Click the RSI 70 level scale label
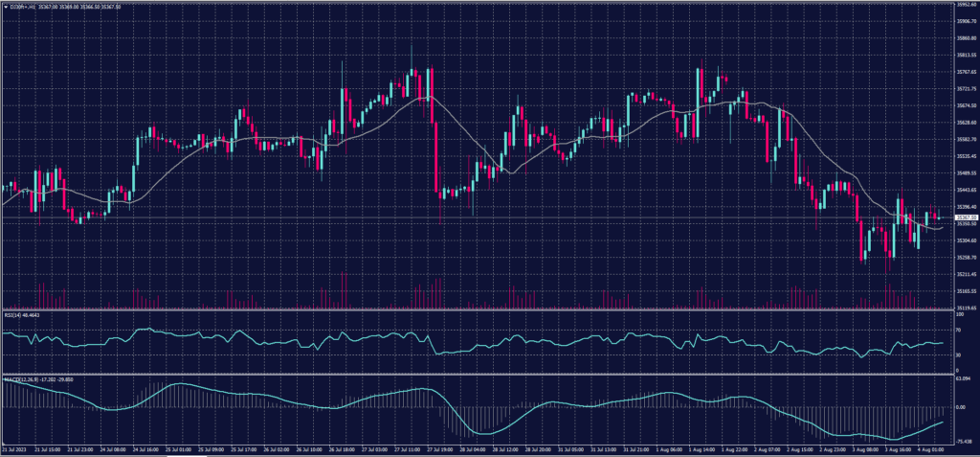 (x=959, y=329)
